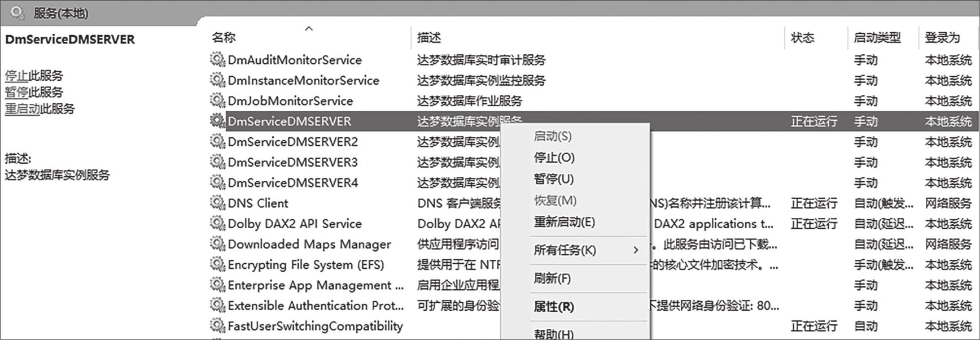Select the Downloaded Maps Manager service row
This screenshot has width=980, height=340.
click(x=309, y=244)
